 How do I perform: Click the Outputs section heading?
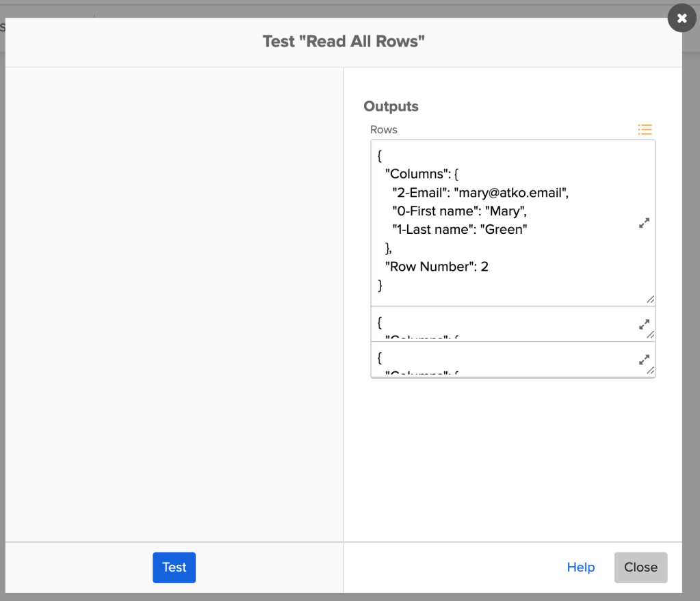(x=391, y=107)
